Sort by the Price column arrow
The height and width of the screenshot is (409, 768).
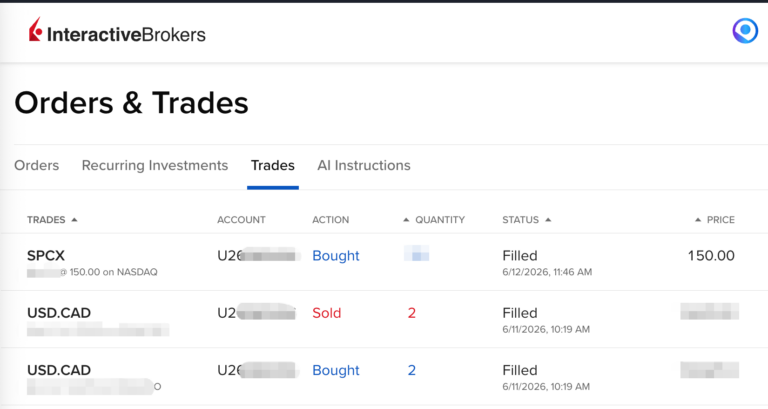coord(698,220)
